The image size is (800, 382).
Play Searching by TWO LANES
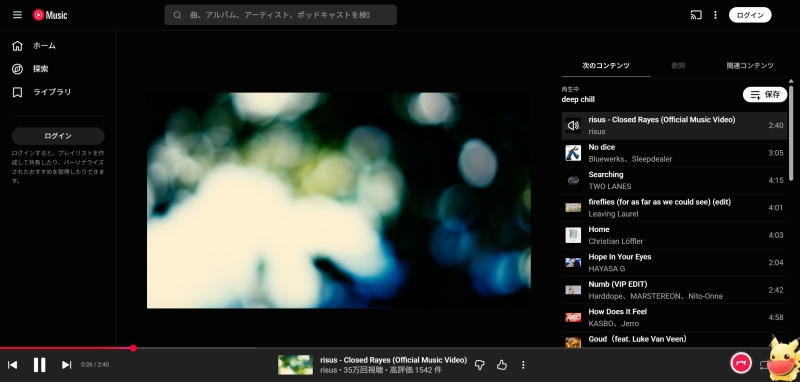click(674, 181)
